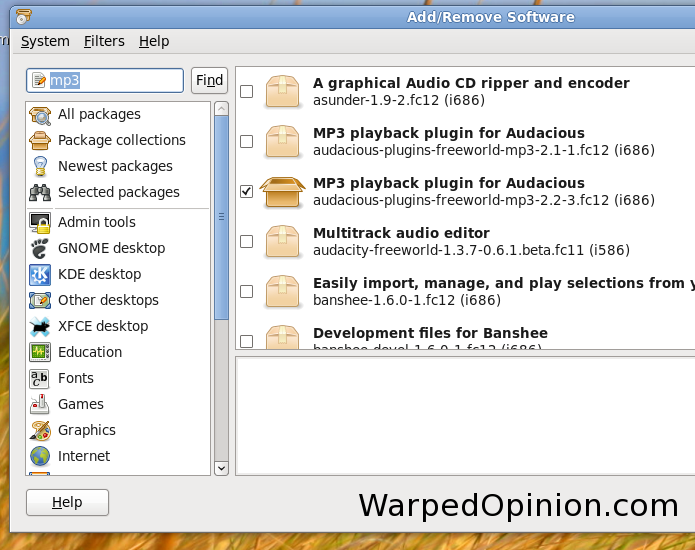Click the Find button
Image resolution: width=695 pixels, height=550 pixels.
(209, 80)
